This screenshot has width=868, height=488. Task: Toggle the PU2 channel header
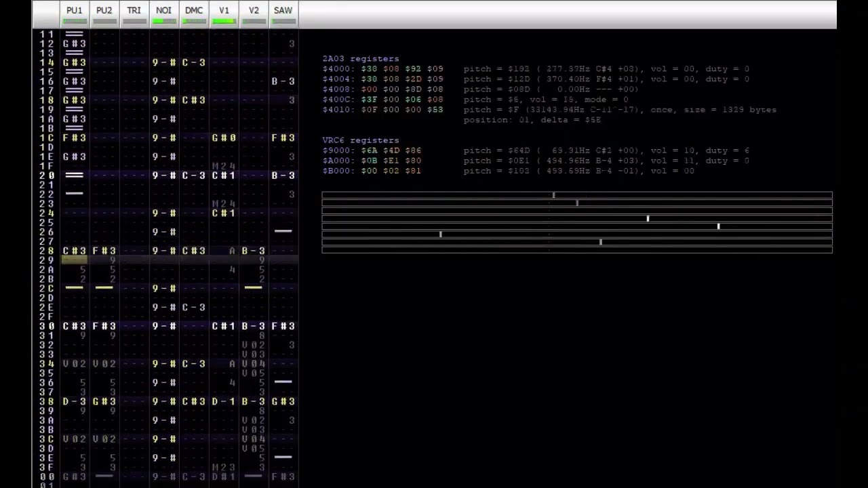point(104,14)
